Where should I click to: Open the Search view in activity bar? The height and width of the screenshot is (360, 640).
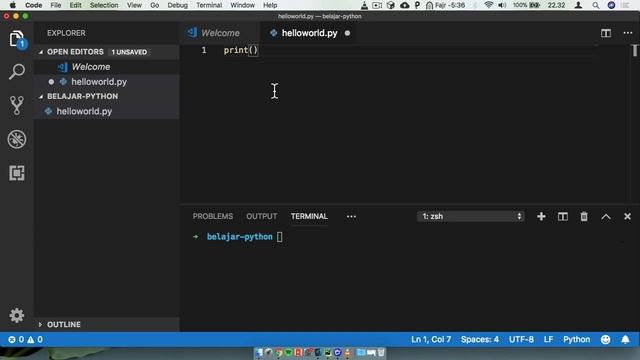(17, 72)
